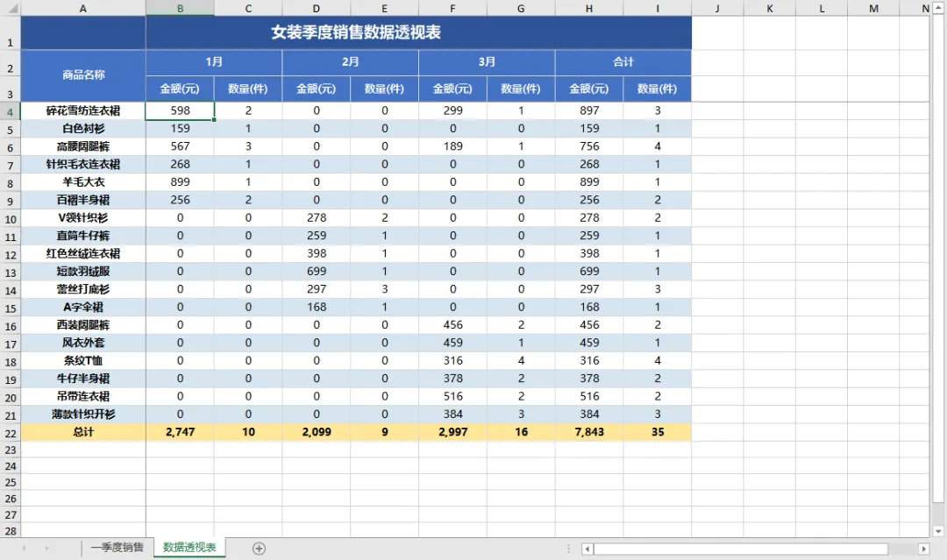Screen dimensions: 947x560
Task: Click the 3月 header cell
Action: point(487,62)
